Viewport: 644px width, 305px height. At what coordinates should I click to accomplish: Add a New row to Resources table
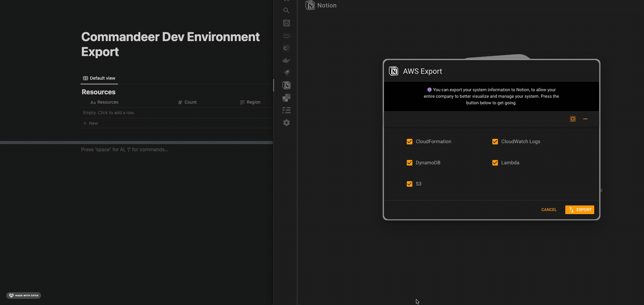177,123
